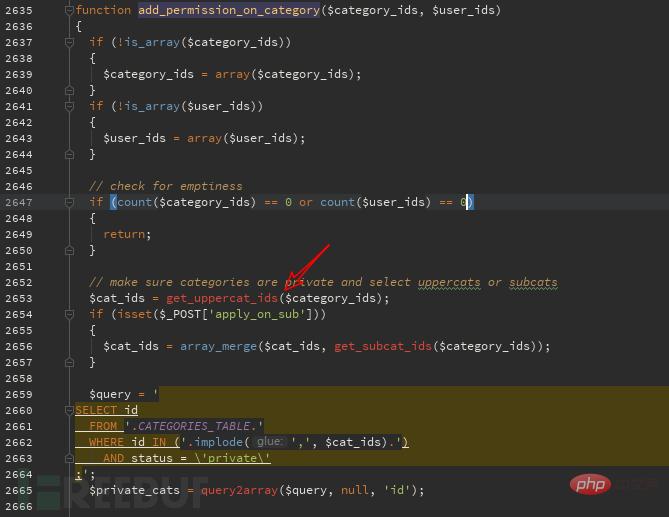Click the null argument on line 2665
The image size is (669, 517).
tap(355, 490)
